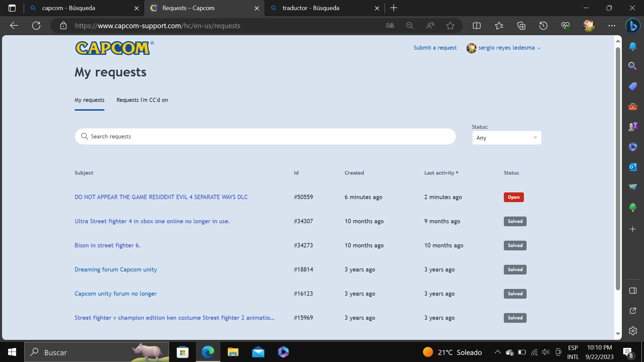Open sidebar search tool

633,66
